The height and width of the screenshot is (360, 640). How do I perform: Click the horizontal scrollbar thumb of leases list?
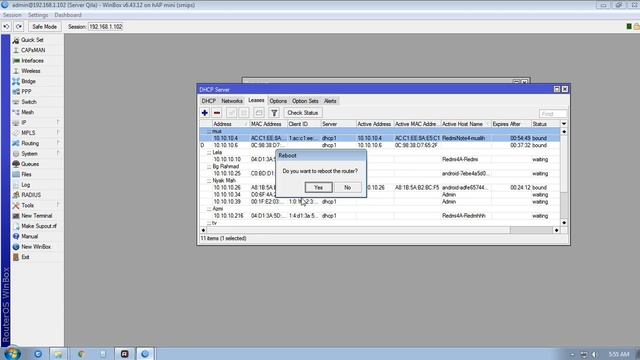coord(531,230)
